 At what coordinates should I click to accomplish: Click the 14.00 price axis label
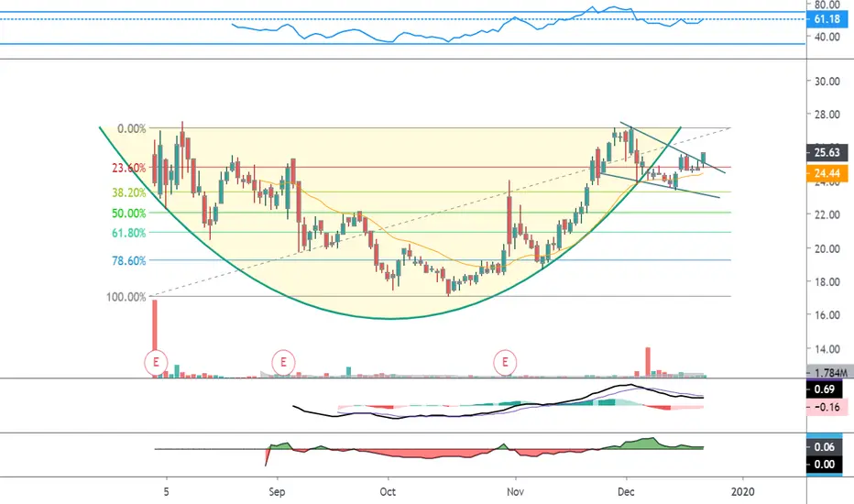click(827, 349)
